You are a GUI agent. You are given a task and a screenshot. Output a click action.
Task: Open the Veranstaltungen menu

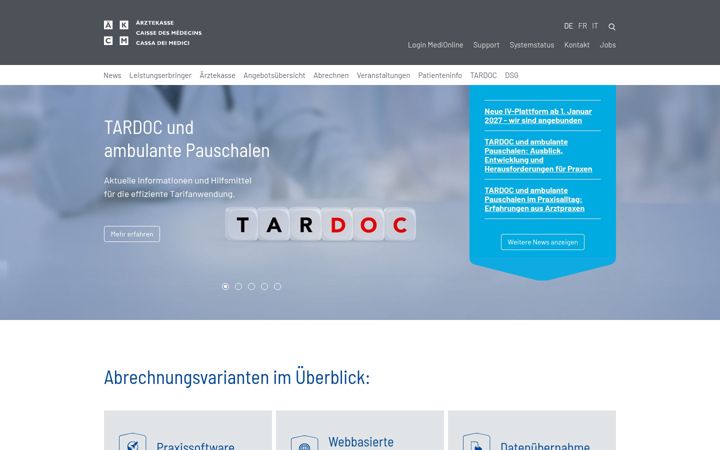(x=383, y=75)
